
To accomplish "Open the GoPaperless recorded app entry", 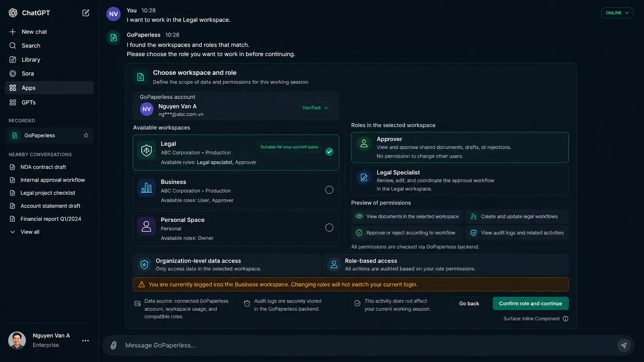I will [49, 135].
